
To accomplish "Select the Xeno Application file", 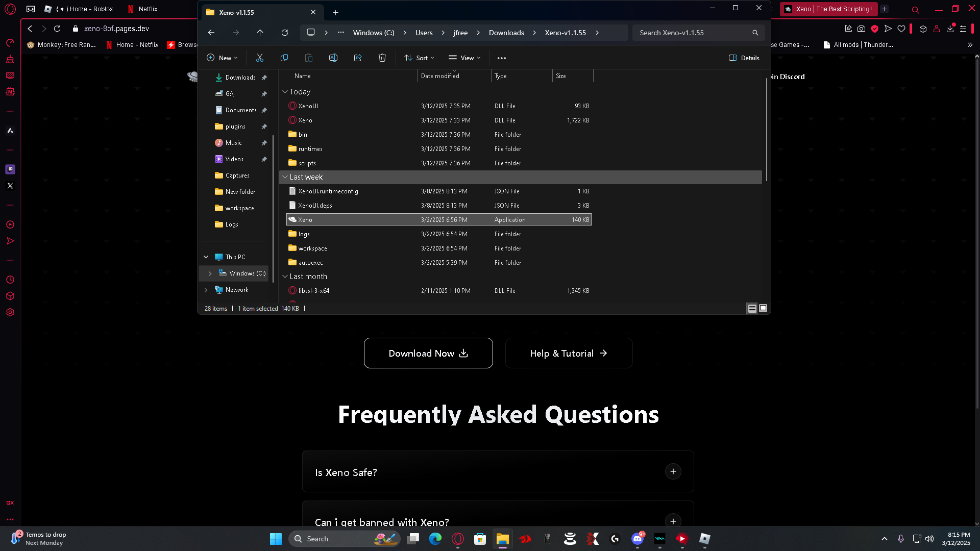I will [x=439, y=220].
